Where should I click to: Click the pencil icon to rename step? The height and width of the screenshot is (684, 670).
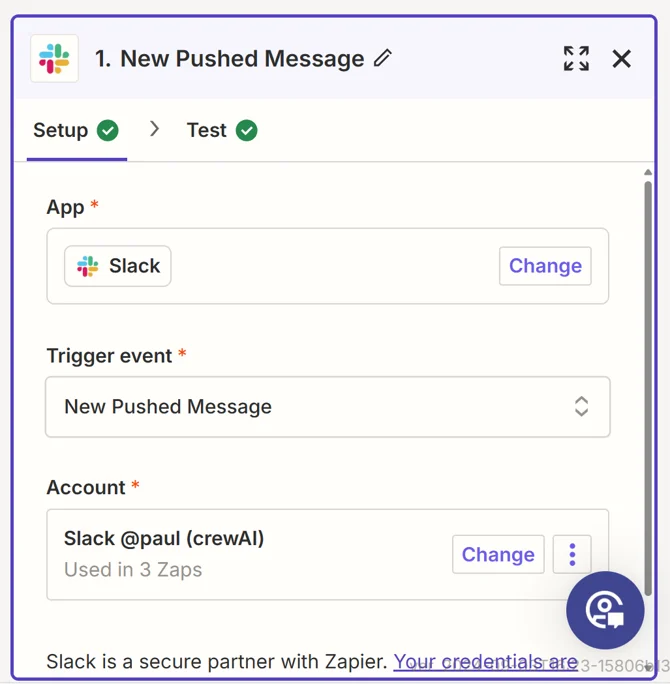click(383, 58)
